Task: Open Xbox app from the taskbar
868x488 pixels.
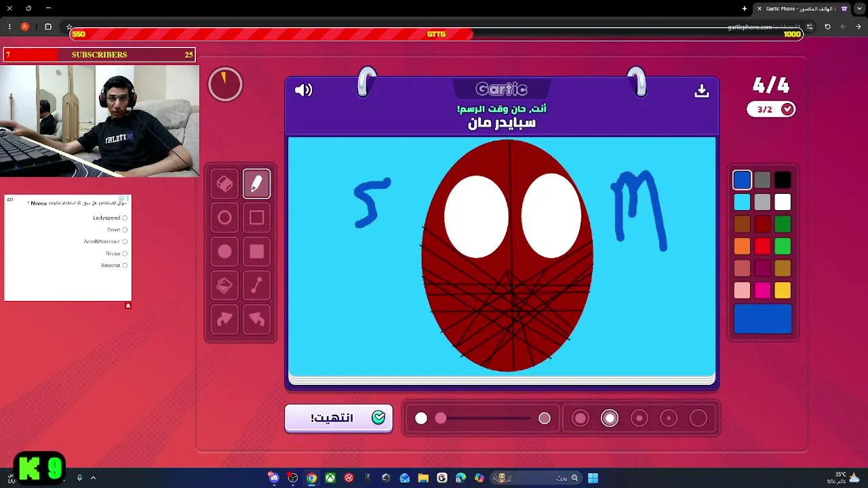Action: click(330, 478)
